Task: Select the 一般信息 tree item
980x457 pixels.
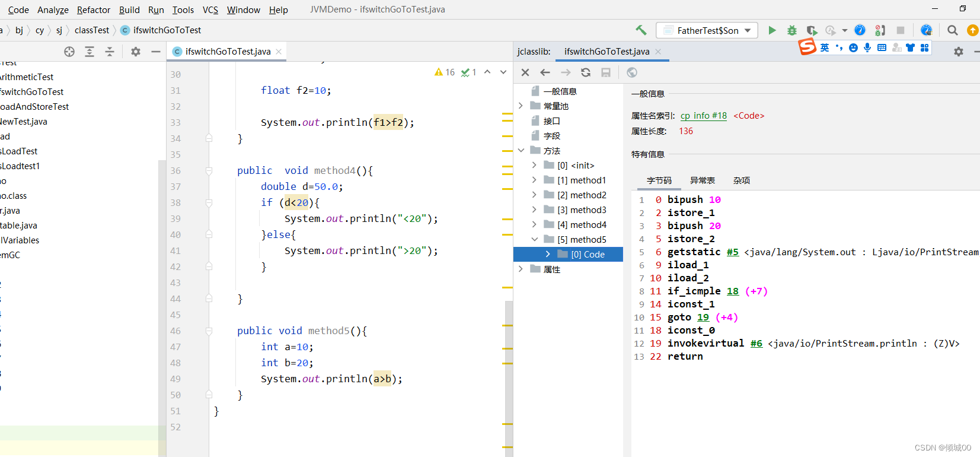Action: [560, 91]
